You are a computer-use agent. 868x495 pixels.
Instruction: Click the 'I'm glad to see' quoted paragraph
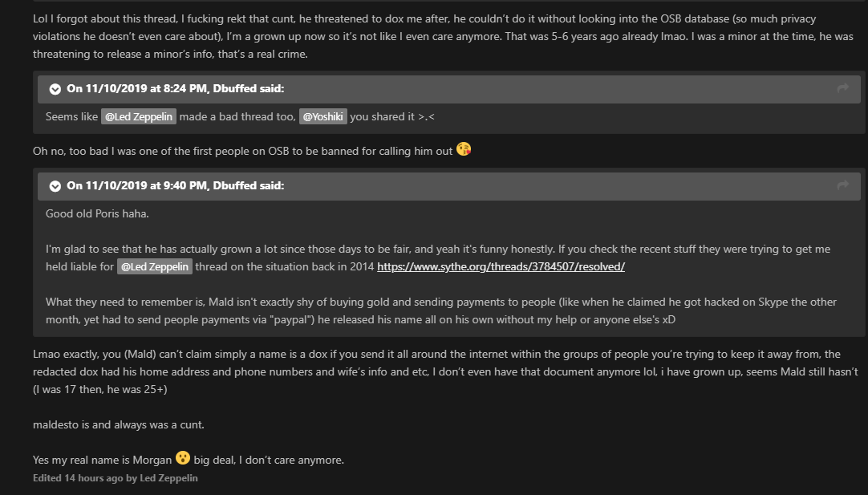pos(437,258)
